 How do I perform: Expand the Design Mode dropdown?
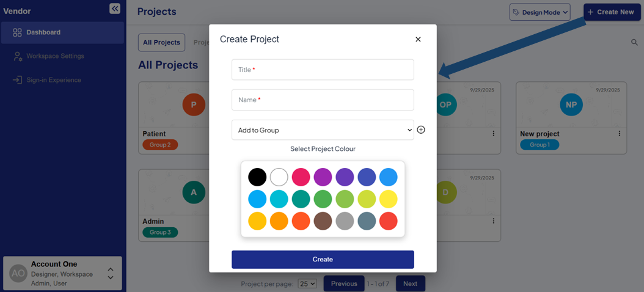coord(540,12)
